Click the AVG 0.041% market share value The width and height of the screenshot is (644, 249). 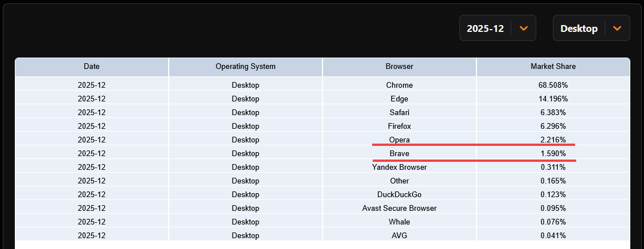553,235
